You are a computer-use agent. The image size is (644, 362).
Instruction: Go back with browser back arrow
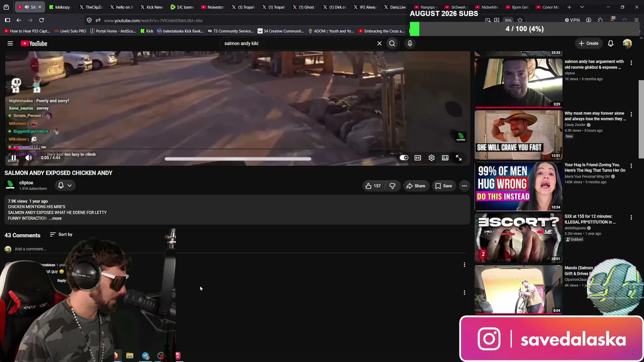pos(19,20)
